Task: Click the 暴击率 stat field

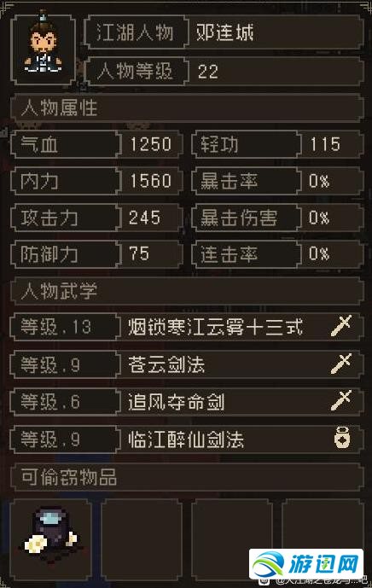Action: pos(277,181)
